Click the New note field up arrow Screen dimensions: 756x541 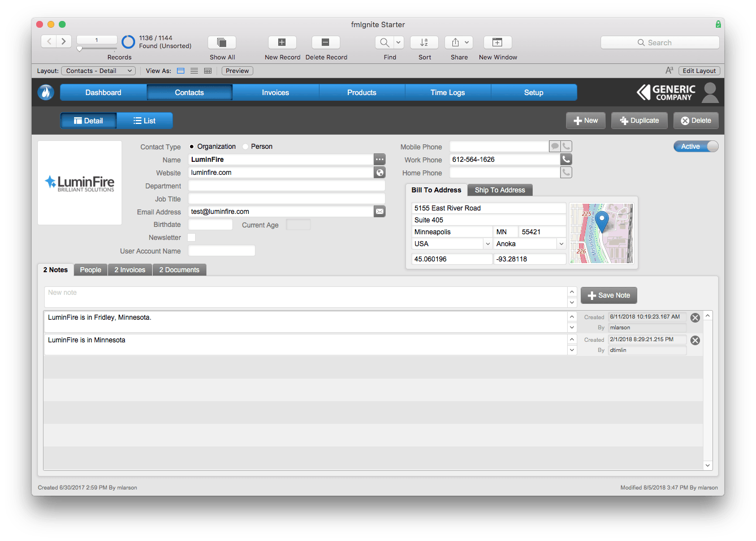(x=572, y=292)
